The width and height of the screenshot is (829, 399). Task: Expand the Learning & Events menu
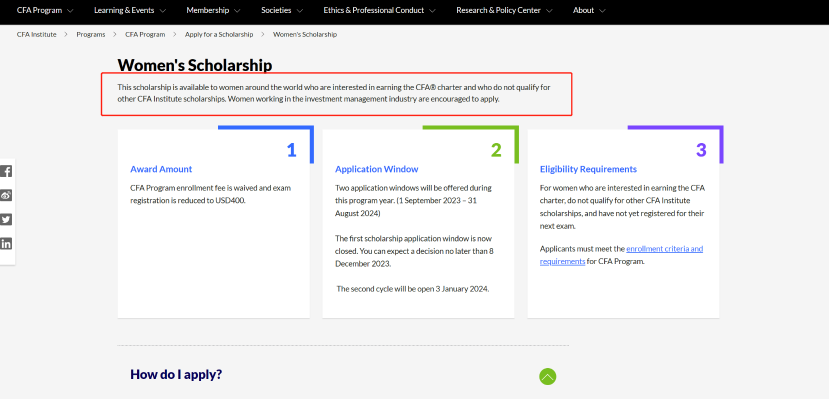click(130, 10)
